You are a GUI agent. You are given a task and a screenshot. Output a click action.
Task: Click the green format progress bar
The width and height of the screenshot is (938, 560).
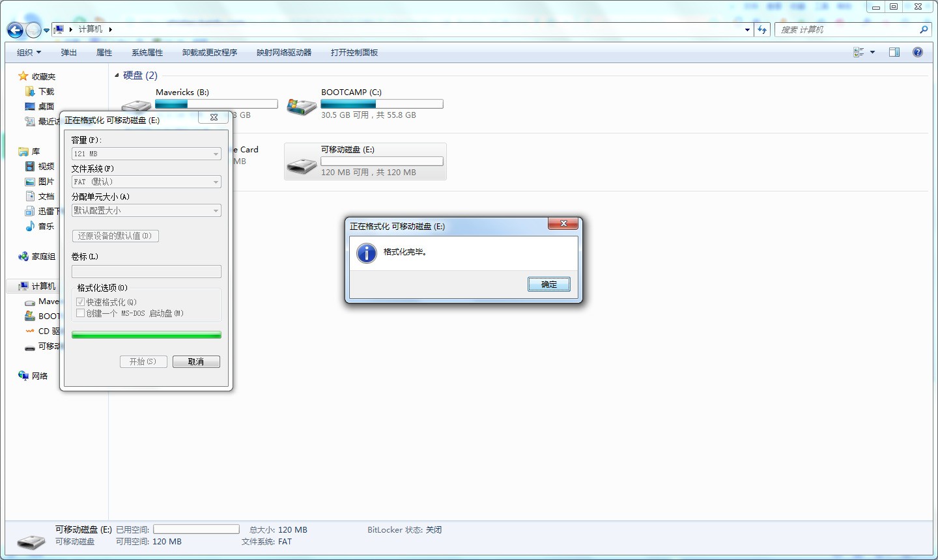point(147,335)
